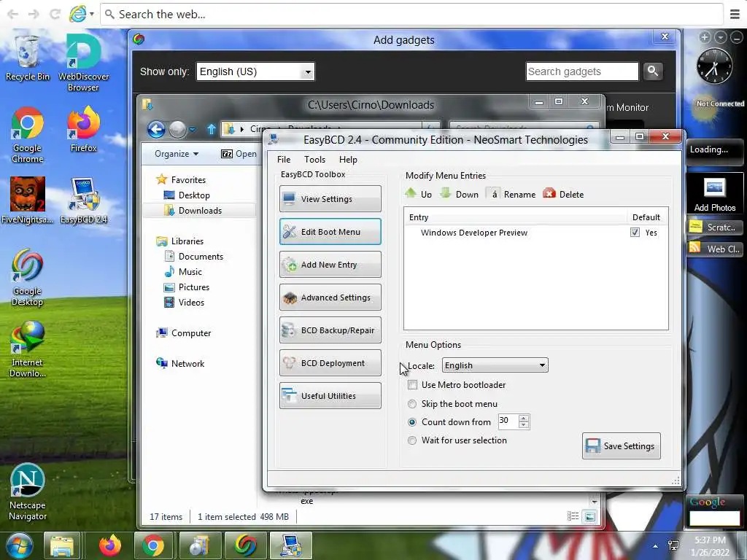
Task: Click Back arrow in Downloads explorer window
Action: tap(156, 129)
